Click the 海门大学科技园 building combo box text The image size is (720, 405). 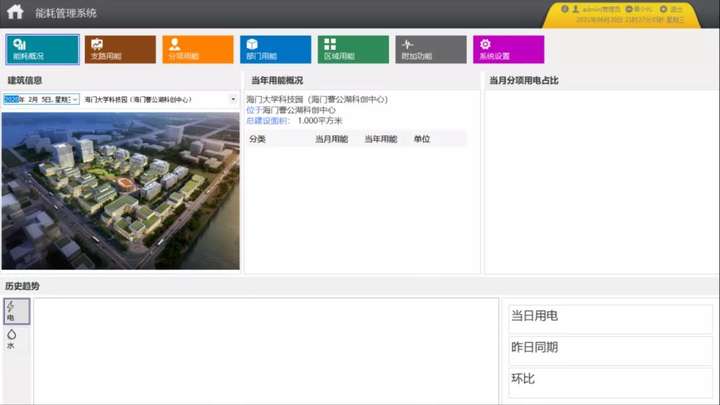click(x=138, y=99)
